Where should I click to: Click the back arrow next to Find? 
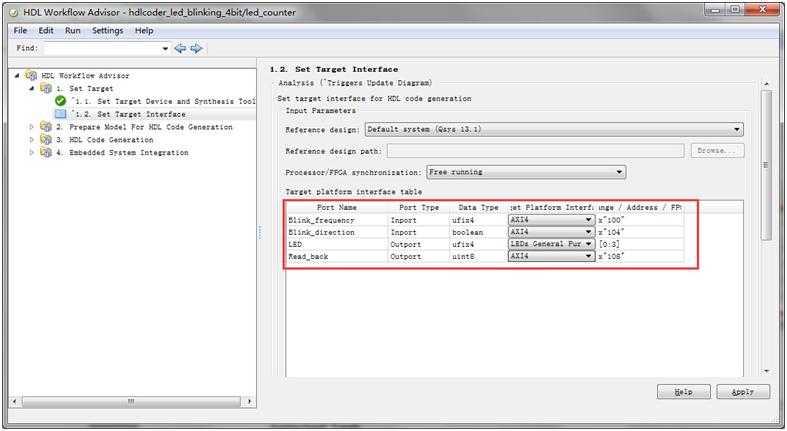click(x=180, y=48)
